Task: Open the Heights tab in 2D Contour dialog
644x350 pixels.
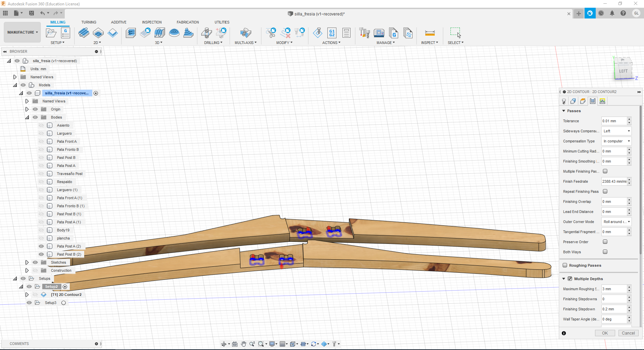Action: tap(583, 101)
